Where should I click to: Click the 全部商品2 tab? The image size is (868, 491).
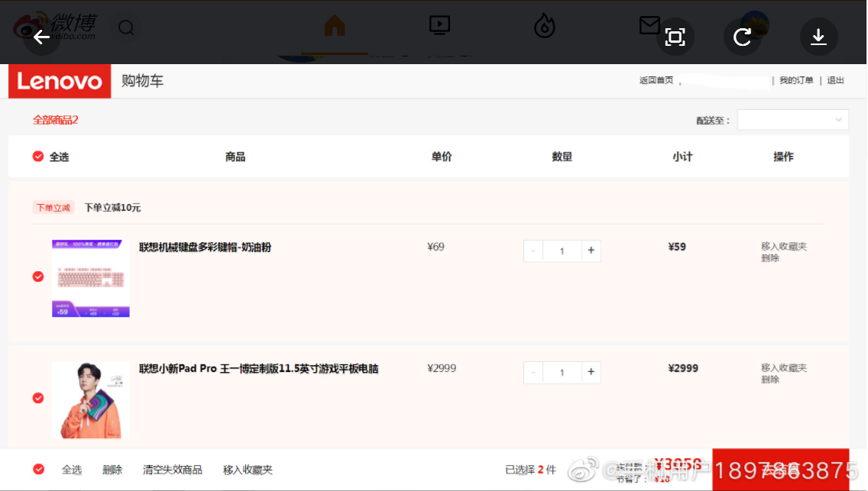click(x=55, y=120)
